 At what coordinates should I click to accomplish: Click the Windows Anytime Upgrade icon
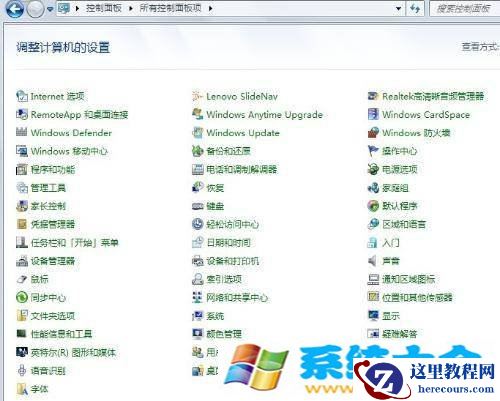click(x=197, y=114)
